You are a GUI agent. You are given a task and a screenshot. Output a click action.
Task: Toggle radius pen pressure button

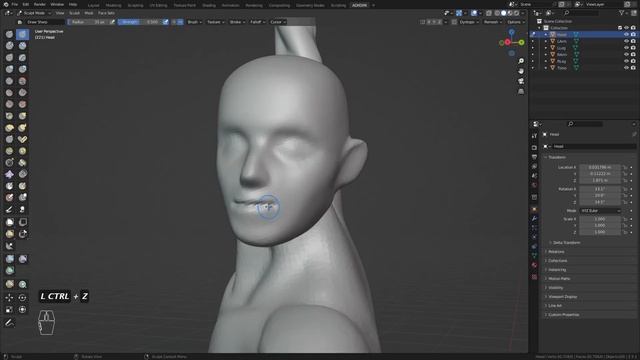112,22
